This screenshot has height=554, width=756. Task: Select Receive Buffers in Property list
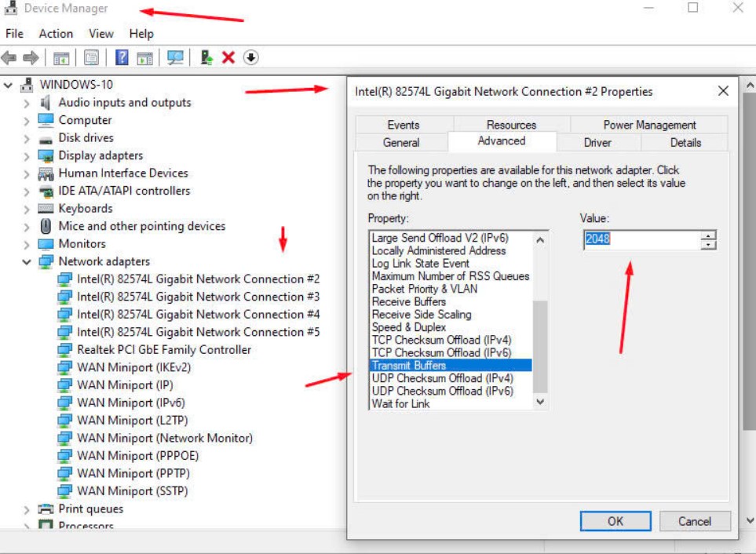(409, 301)
